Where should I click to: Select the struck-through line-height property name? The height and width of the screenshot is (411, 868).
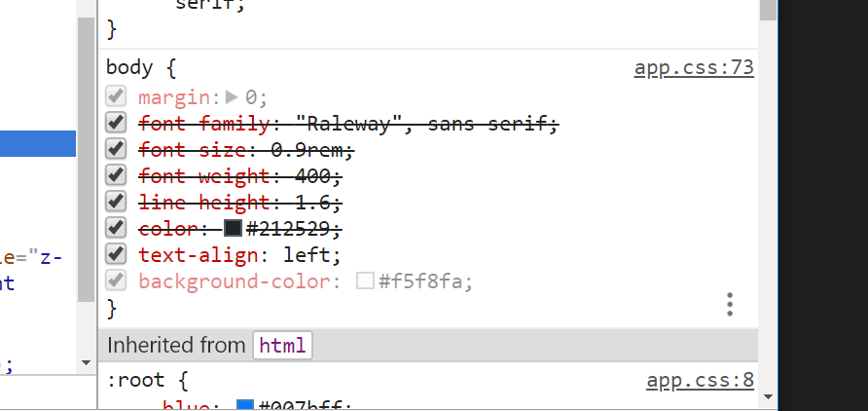(x=204, y=203)
